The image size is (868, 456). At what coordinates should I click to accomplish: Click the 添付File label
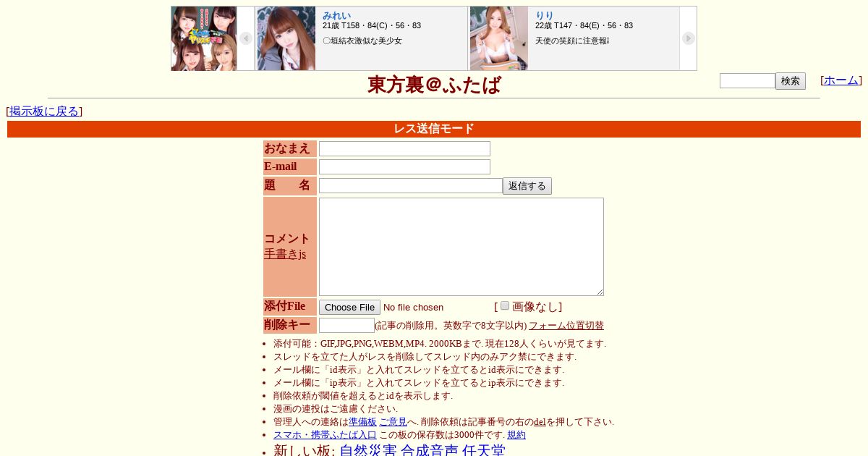[290, 307]
